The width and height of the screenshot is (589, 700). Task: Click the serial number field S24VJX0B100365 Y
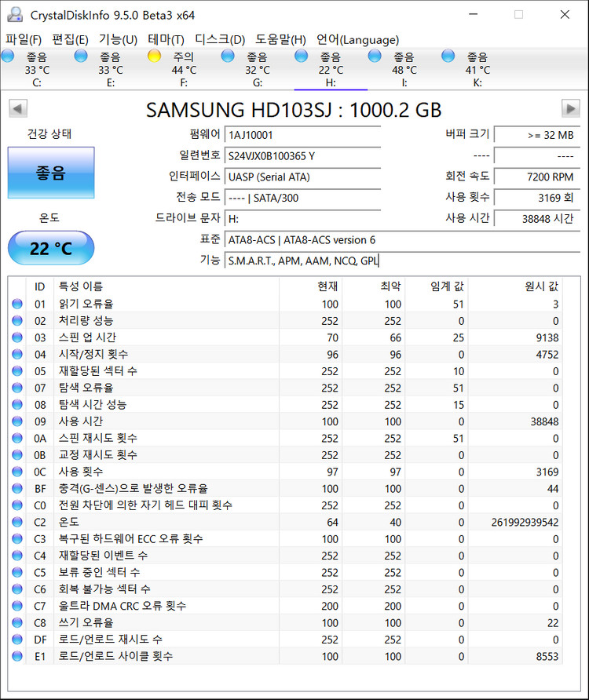tap(302, 156)
